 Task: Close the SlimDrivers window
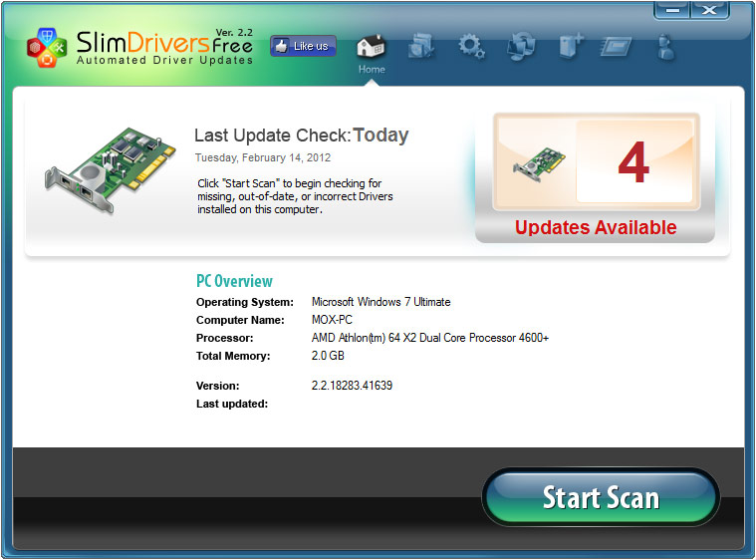coord(709,10)
